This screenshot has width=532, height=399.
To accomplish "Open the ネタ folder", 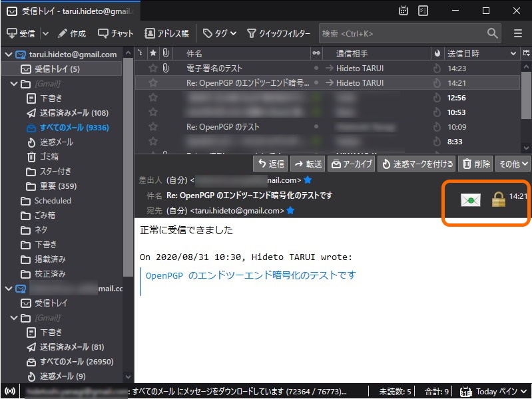I will tap(34, 230).
